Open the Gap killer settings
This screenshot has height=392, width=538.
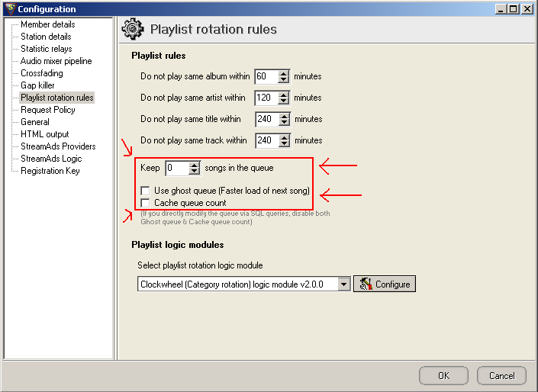37,85
